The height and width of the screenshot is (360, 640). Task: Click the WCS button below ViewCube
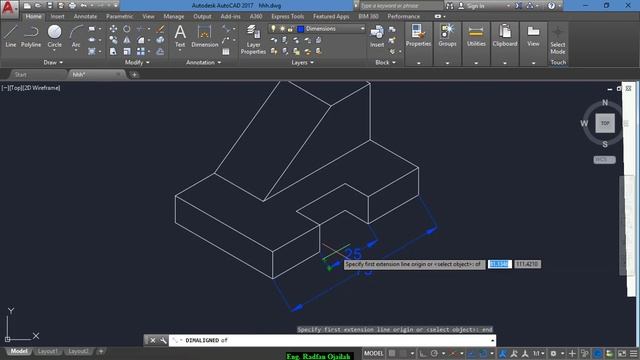pos(604,160)
